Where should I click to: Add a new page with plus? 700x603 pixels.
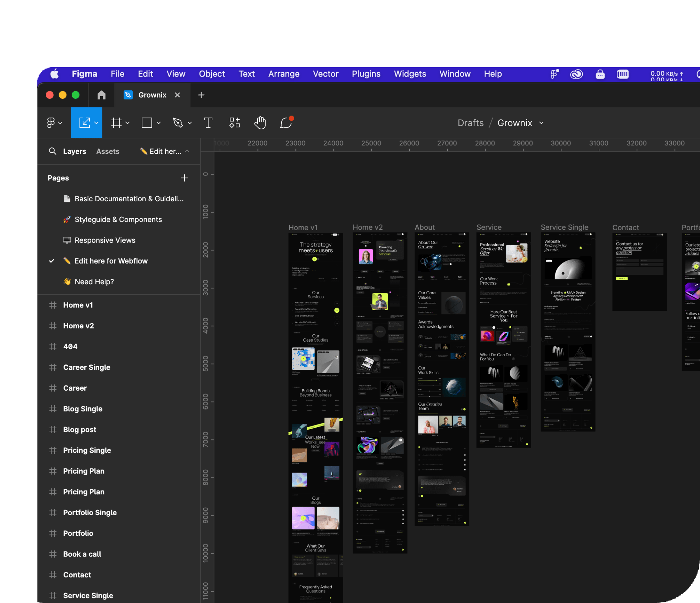[x=184, y=178]
